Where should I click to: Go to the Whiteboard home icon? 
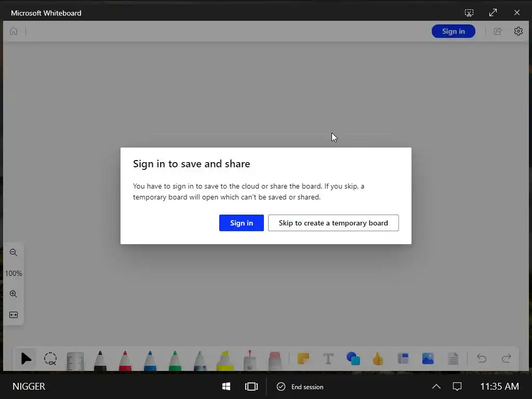[x=14, y=31]
